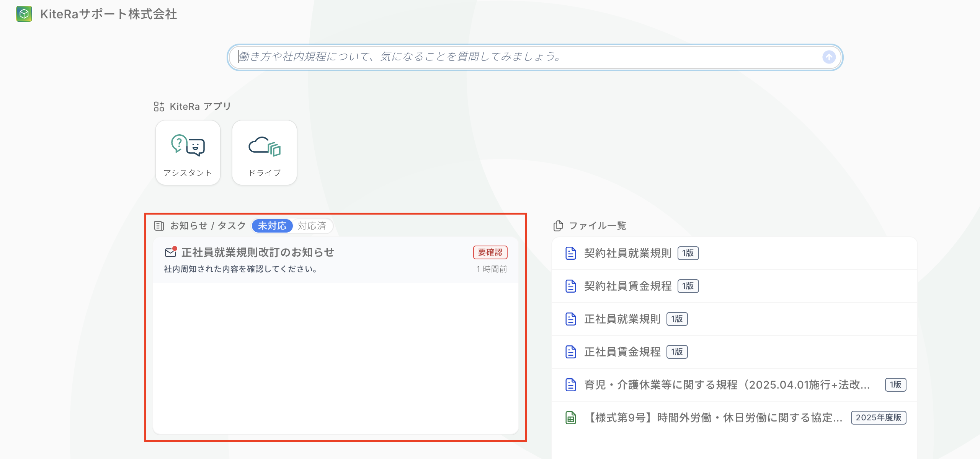Click the unread mail envelope icon
The height and width of the screenshot is (459, 980).
(x=171, y=252)
